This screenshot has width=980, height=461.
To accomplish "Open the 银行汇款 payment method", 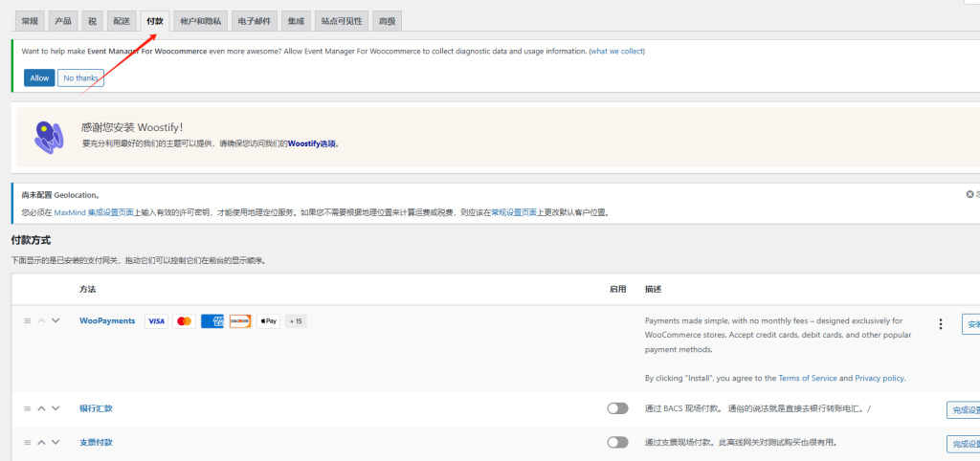I will tap(96, 408).
